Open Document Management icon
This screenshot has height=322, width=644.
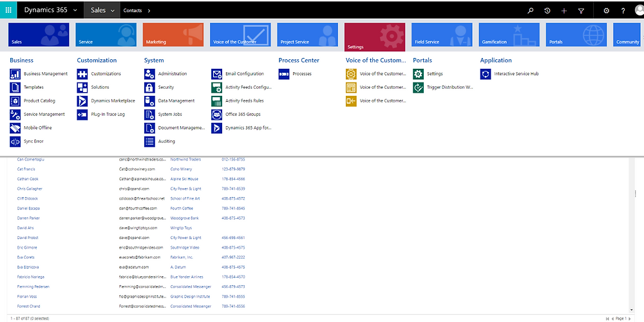pyautogui.click(x=149, y=128)
